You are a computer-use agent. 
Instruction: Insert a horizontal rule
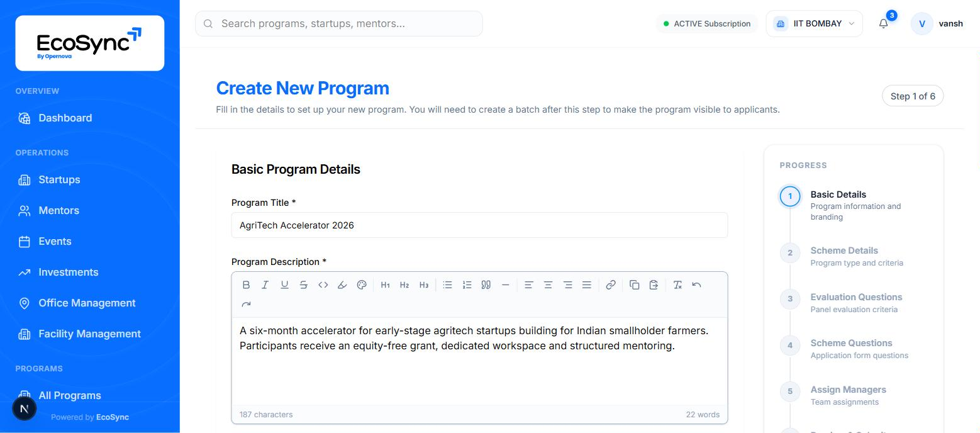(505, 285)
